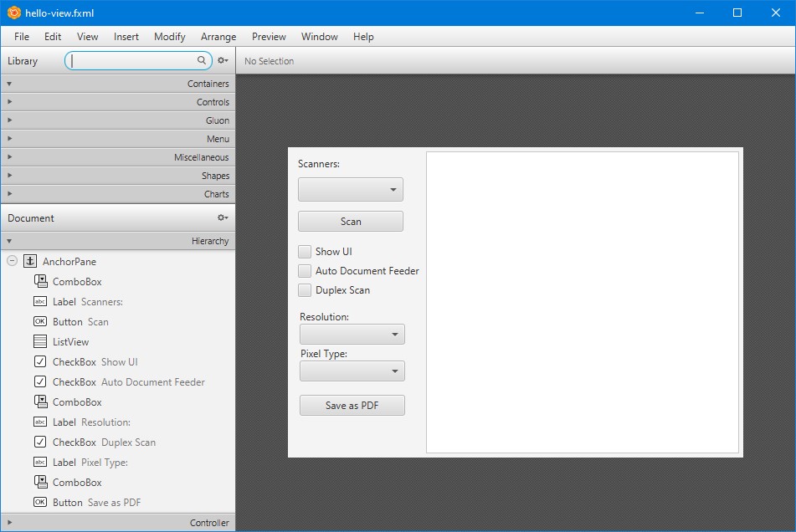This screenshot has height=532, width=796.
Task: Click the ListView icon in Hierarchy
Action: [x=40, y=341]
